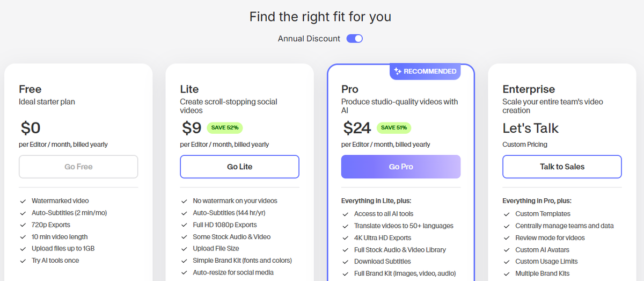Click the checkmark beside Try AI tools once
The width and height of the screenshot is (644, 281).
tap(23, 261)
